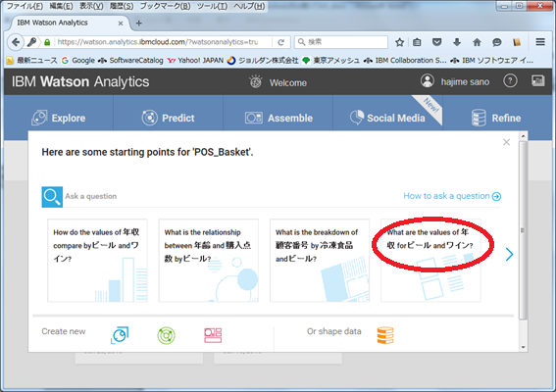Open hajime sano user menu
556x392 pixels.
455,81
